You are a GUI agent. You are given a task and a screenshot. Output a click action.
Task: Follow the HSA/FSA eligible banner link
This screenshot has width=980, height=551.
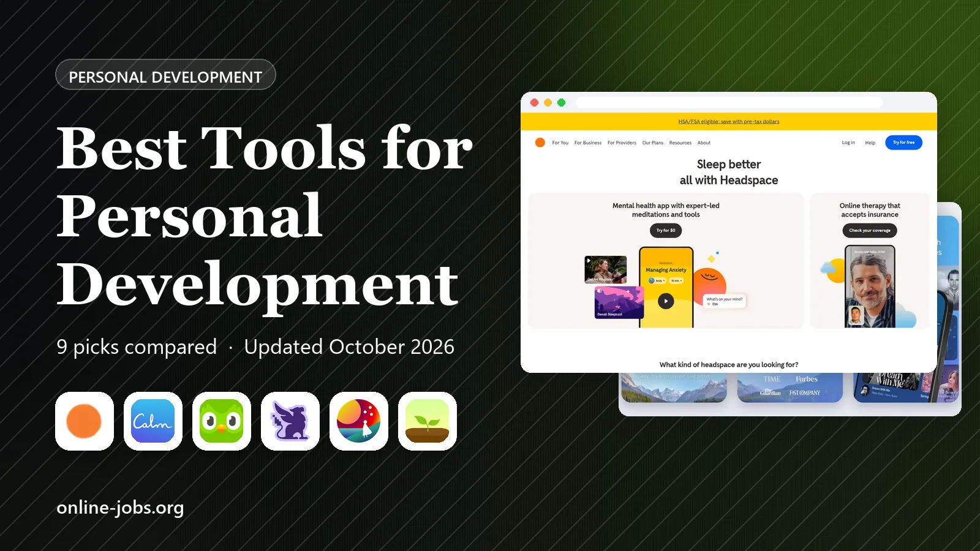729,121
